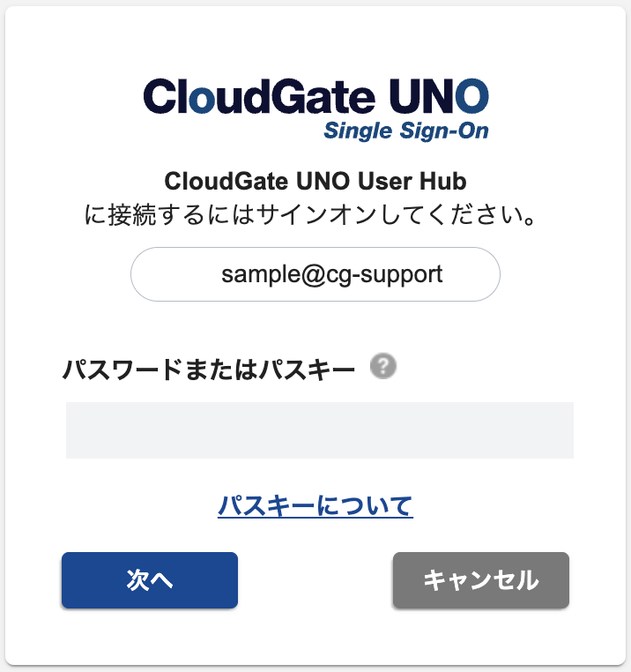Cancel the sign-on with キャンセル
This screenshot has height=672, width=631.
(x=481, y=580)
